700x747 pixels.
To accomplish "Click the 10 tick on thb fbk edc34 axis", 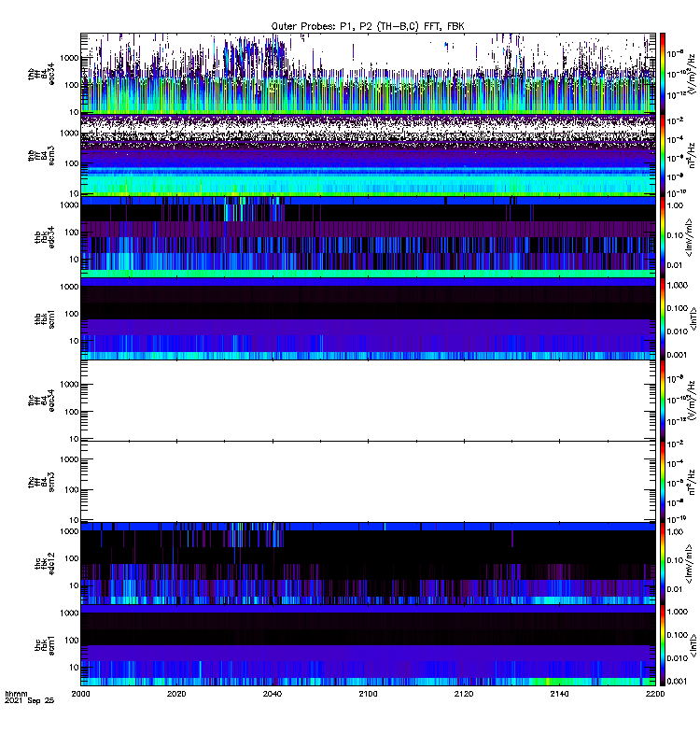I will pyautogui.click(x=74, y=260).
